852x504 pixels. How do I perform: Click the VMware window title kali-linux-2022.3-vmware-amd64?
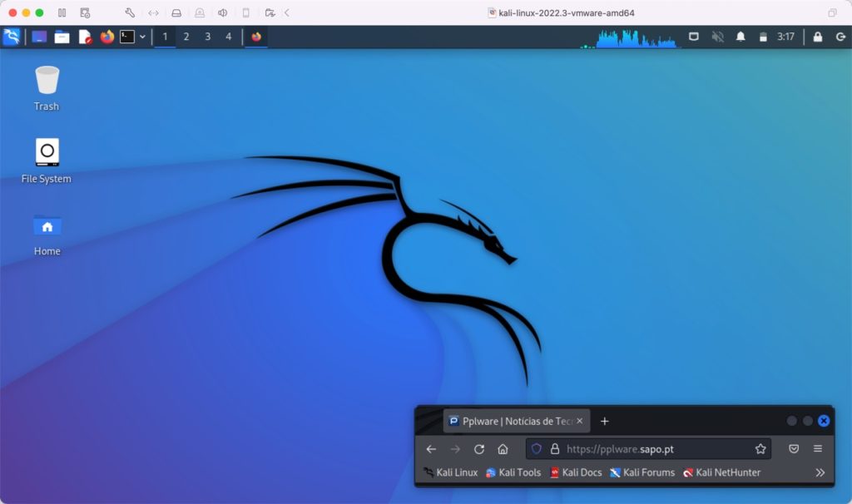[x=566, y=12]
